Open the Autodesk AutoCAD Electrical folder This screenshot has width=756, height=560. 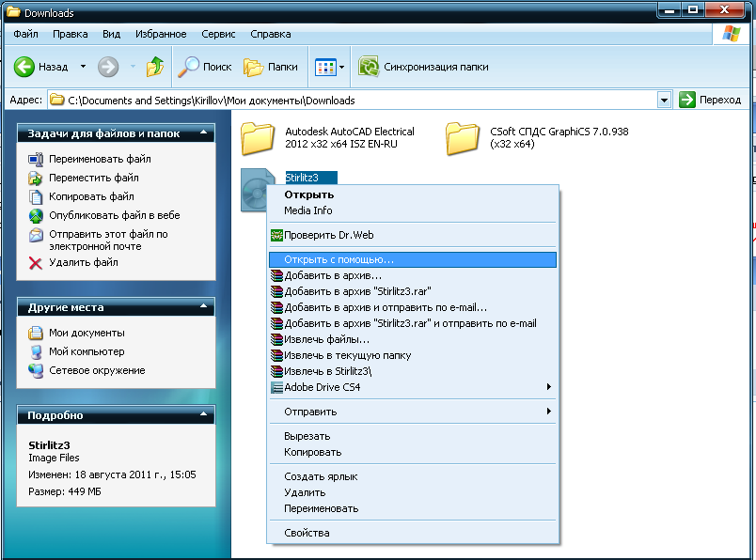pyautogui.click(x=257, y=138)
